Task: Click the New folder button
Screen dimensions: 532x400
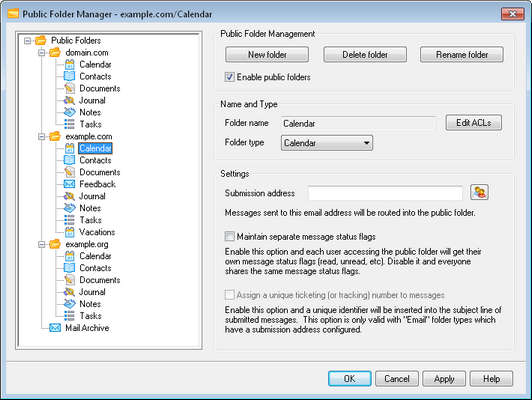Action: point(267,55)
